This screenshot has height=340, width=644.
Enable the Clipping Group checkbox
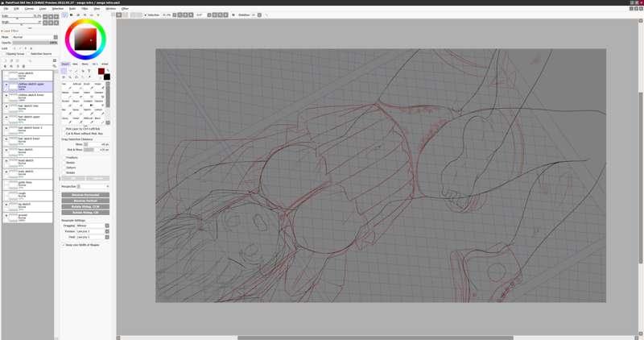point(3,54)
